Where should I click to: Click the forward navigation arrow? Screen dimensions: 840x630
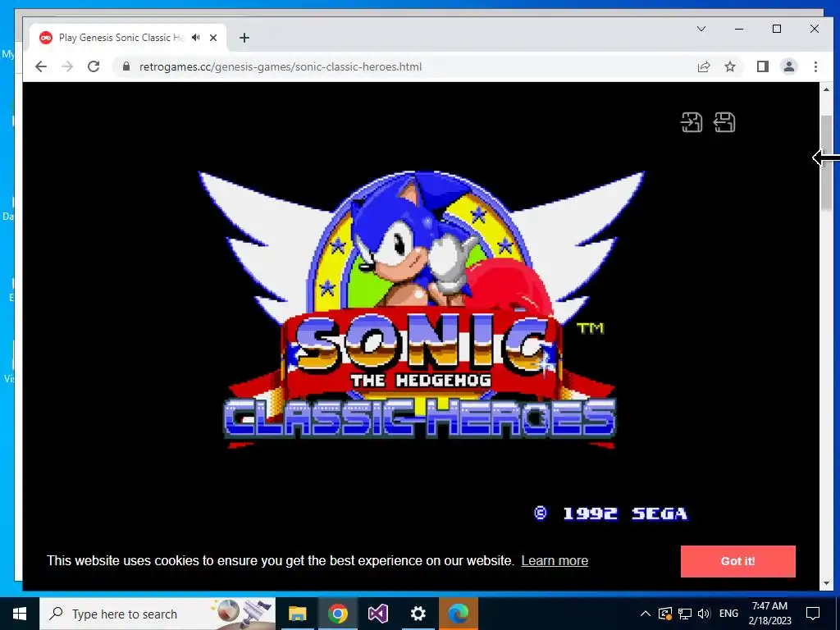click(67, 66)
